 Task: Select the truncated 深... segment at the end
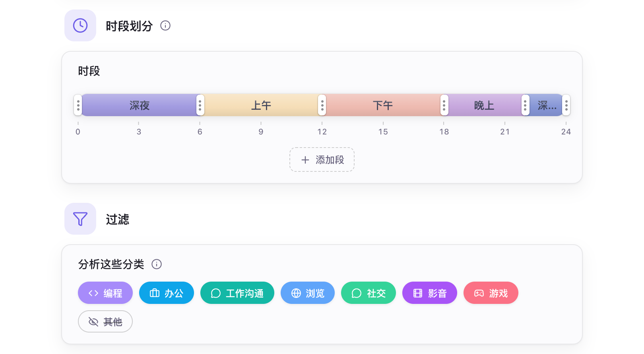(546, 105)
